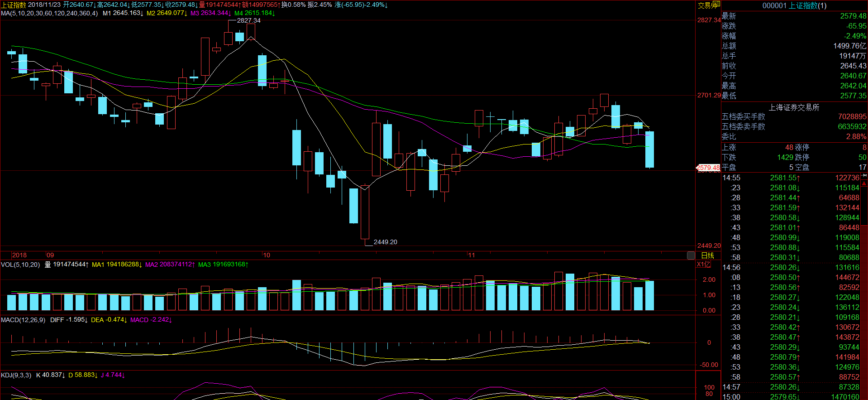Click the 空盘 count 17
868x400 pixels.
(863, 167)
